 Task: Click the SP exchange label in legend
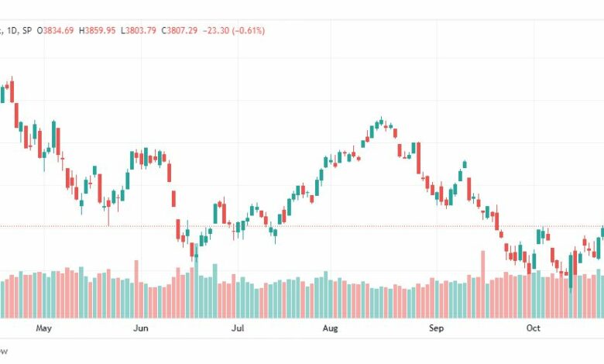tap(26, 30)
